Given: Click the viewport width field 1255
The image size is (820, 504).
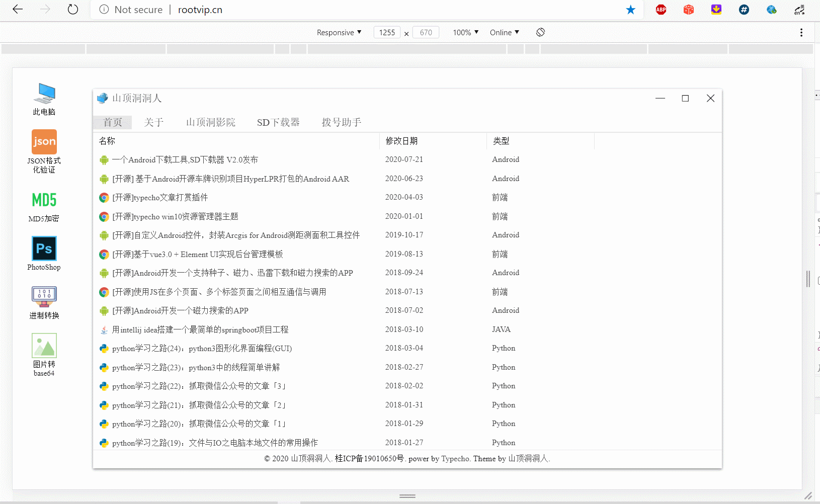Looking at the screenshot, I should (387, 32).
